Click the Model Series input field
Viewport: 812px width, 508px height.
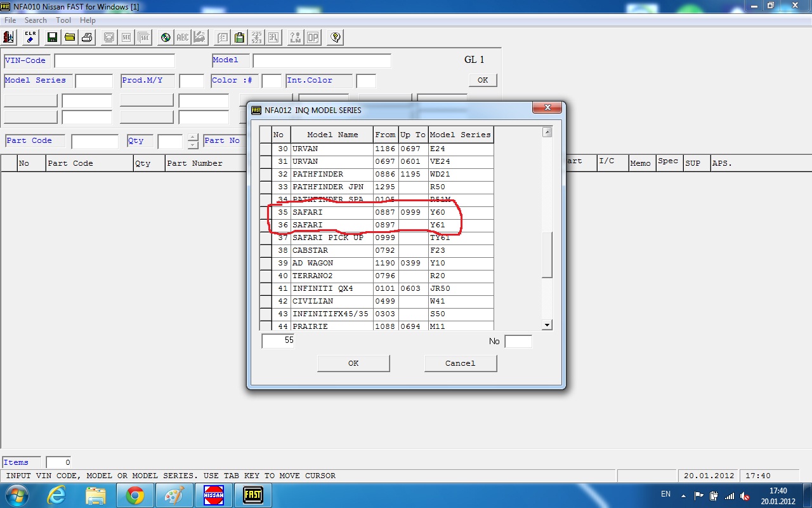coord(94,81)
